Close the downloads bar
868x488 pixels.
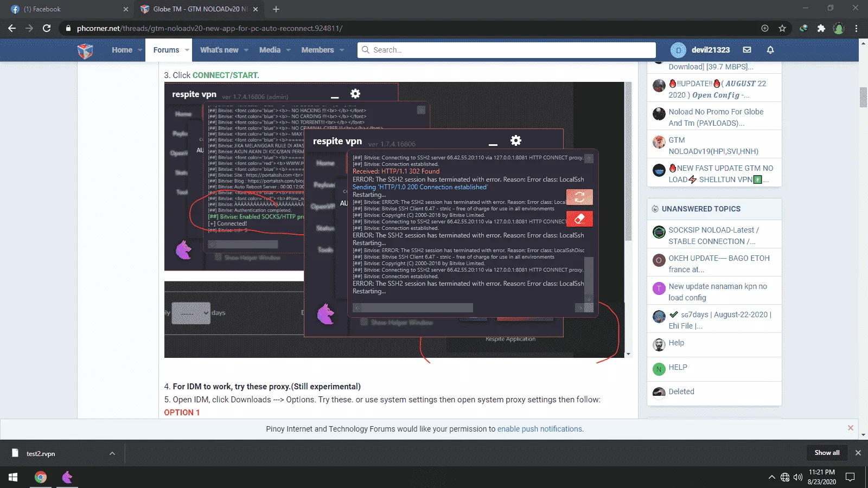coord(858,453)
